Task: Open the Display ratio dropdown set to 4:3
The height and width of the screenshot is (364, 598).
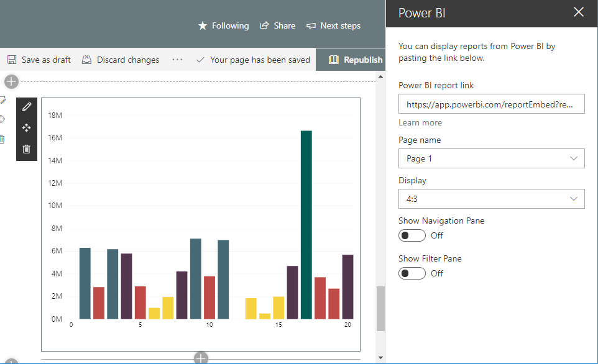Action: tap(491, 199)
